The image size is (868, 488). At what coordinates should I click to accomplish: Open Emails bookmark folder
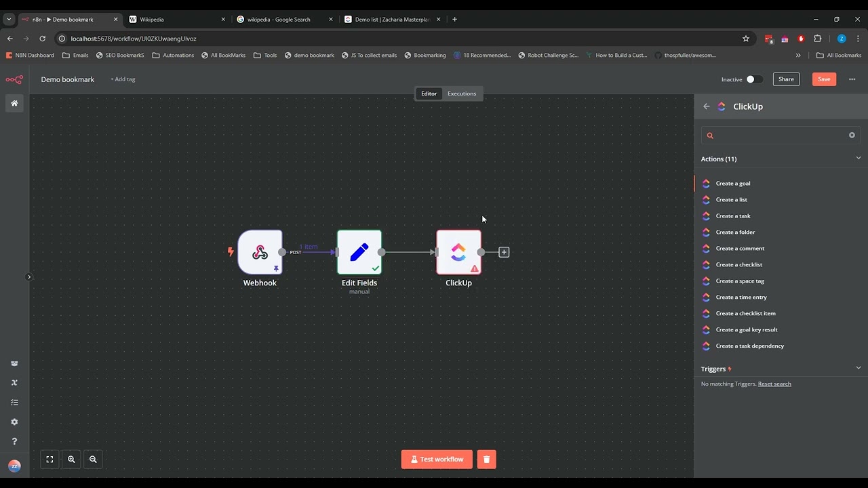(x=75, y=55)
